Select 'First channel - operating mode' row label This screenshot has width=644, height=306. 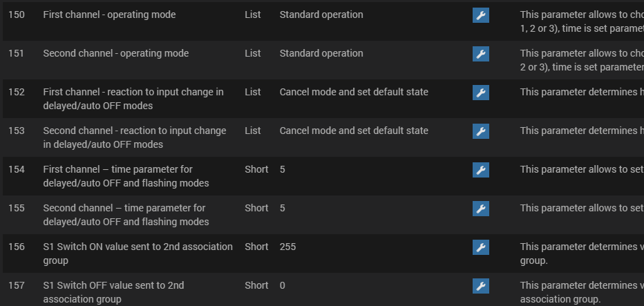[x=109, y=15]
